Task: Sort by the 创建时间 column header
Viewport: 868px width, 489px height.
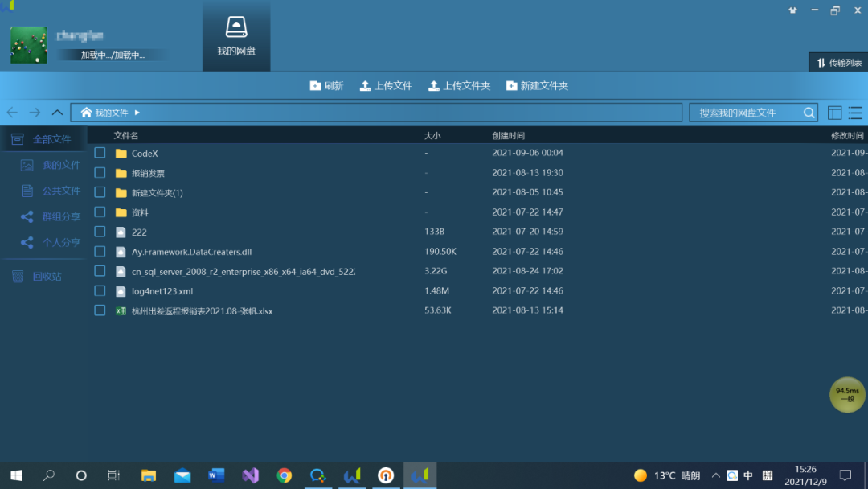Action: coord(508,136)
